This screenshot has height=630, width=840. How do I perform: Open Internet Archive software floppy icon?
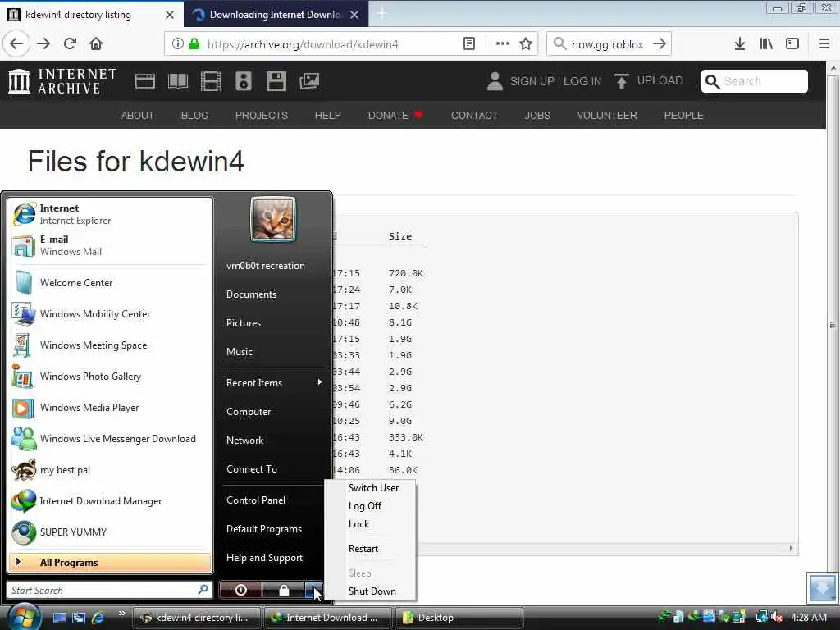tap(276, 81)
